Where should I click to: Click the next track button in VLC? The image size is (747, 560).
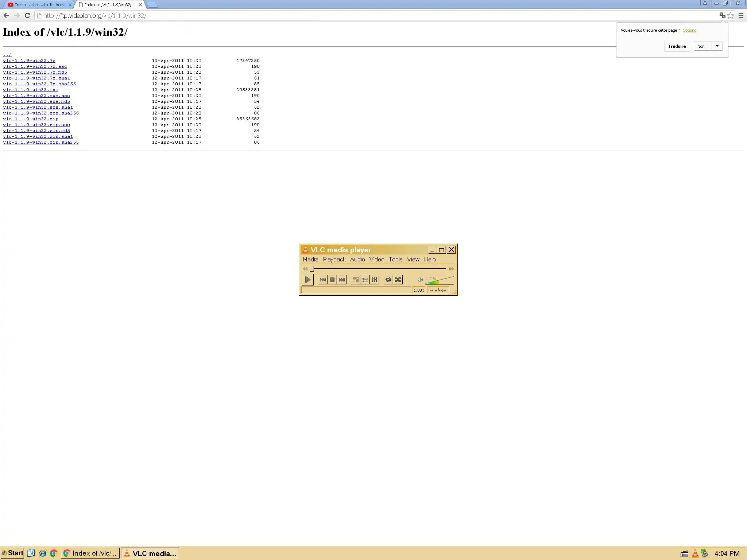pyautogui.click(x=341, y=280)
